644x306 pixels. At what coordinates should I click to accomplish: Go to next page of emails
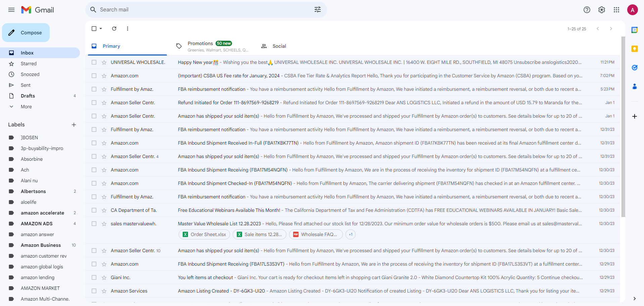click(611, 29)
